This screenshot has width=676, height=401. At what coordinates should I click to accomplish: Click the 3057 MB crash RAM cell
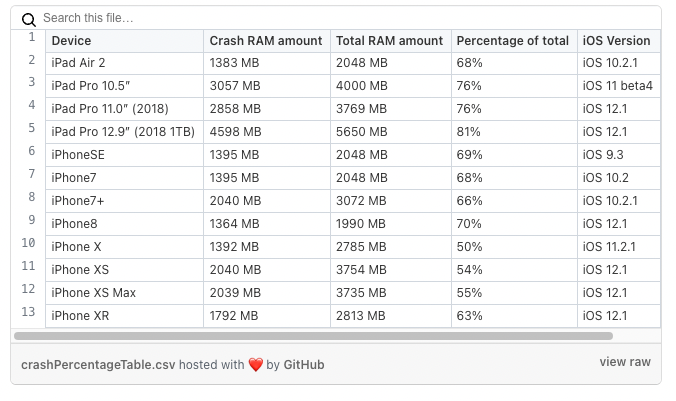pyautogui.click(x=267, y=86)
